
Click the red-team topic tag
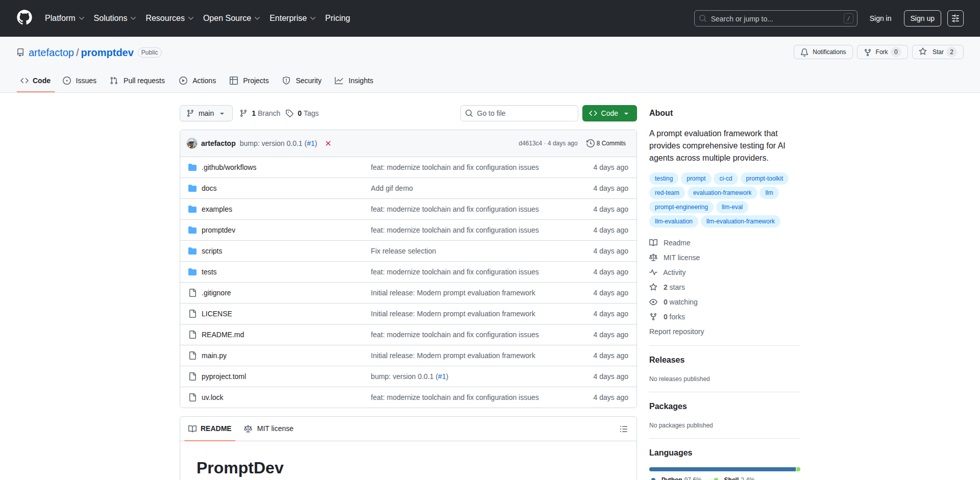coord(667,193)
